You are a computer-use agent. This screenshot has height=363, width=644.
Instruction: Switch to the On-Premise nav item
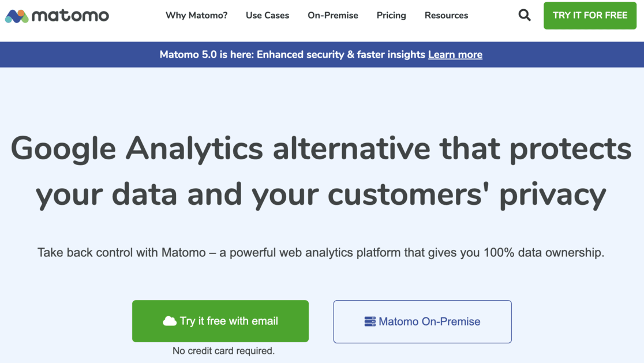[333, 16]
